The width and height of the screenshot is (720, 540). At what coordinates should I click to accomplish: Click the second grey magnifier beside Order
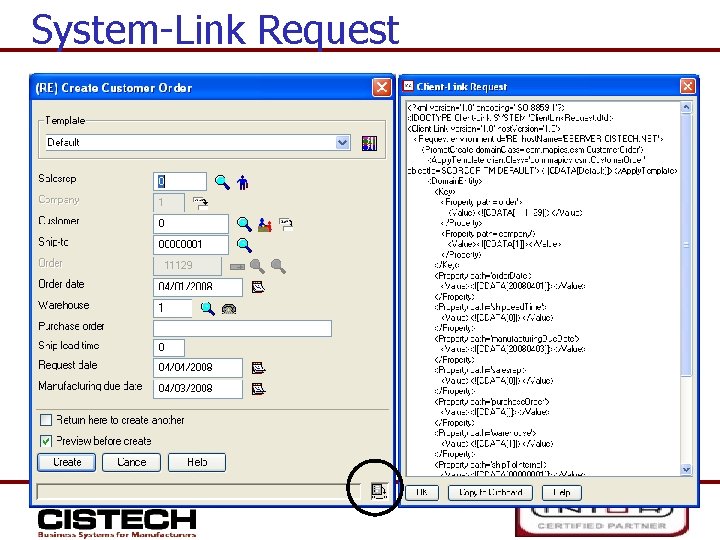click(278, 266)
